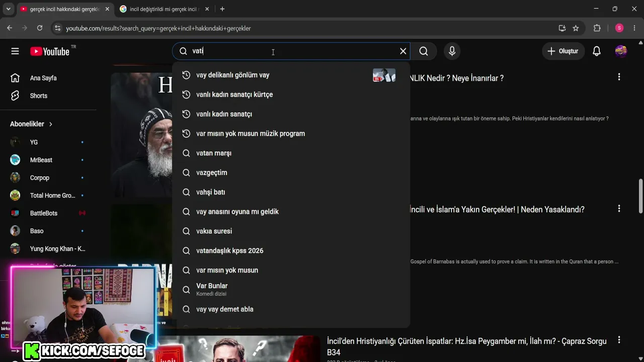
Task: Open the tab search dropdown
Action: point(8,9)
